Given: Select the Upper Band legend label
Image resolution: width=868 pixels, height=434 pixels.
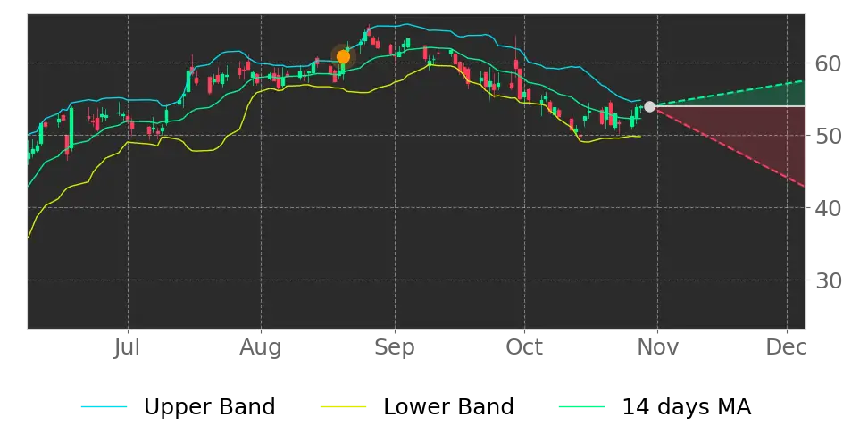Looking at the screenshot, I should 209,407.
